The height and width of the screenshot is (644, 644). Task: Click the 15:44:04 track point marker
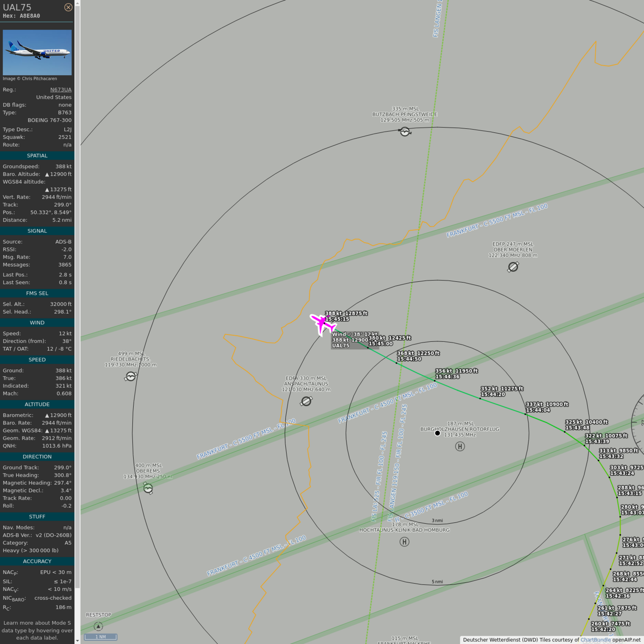coord(525,414)
